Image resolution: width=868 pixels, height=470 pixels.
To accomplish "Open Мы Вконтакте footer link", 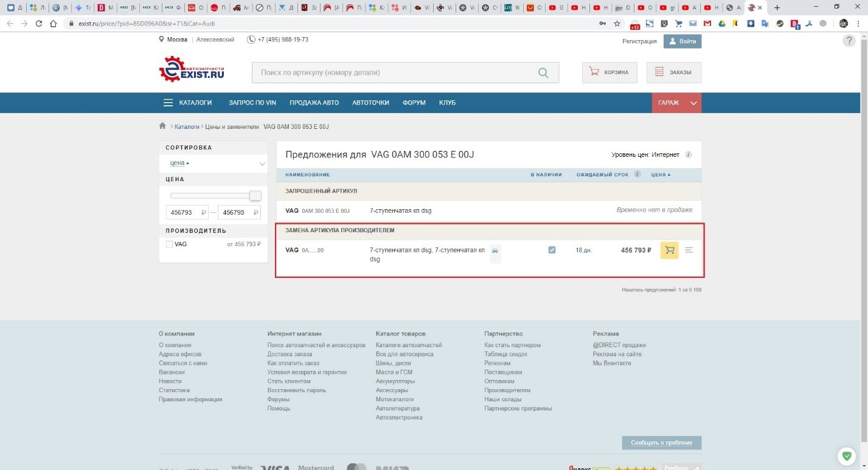I will 612,363.
